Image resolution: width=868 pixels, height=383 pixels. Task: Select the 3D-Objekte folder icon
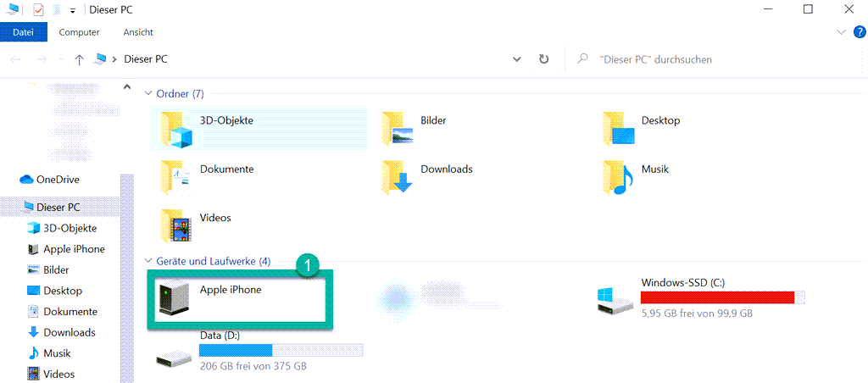point(175,130)
